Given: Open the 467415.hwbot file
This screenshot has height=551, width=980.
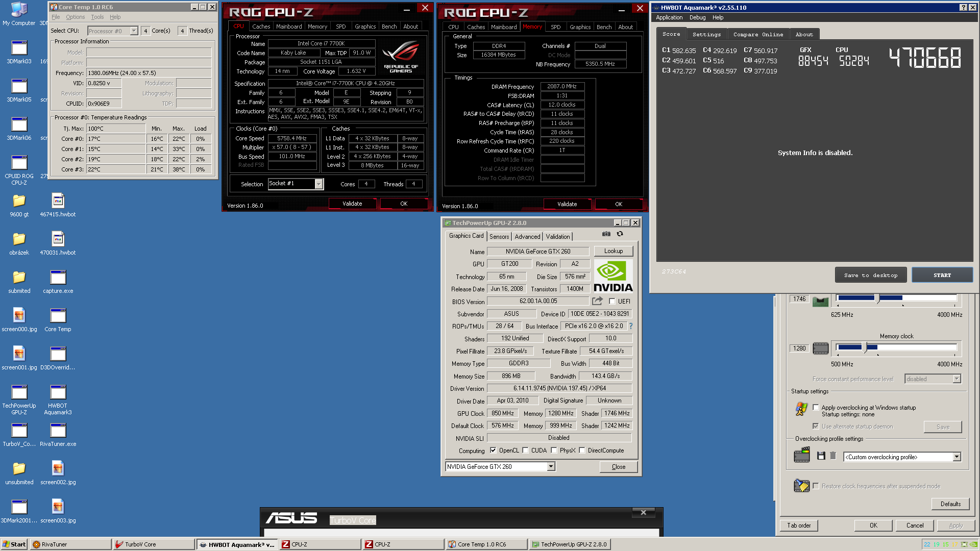Looking at the screenshot, I should coord(58,205).
